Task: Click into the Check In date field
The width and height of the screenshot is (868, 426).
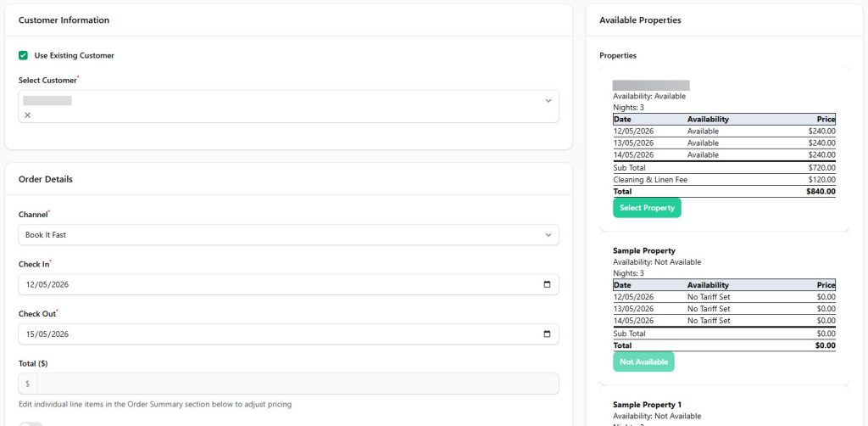Action: (254, 285)
